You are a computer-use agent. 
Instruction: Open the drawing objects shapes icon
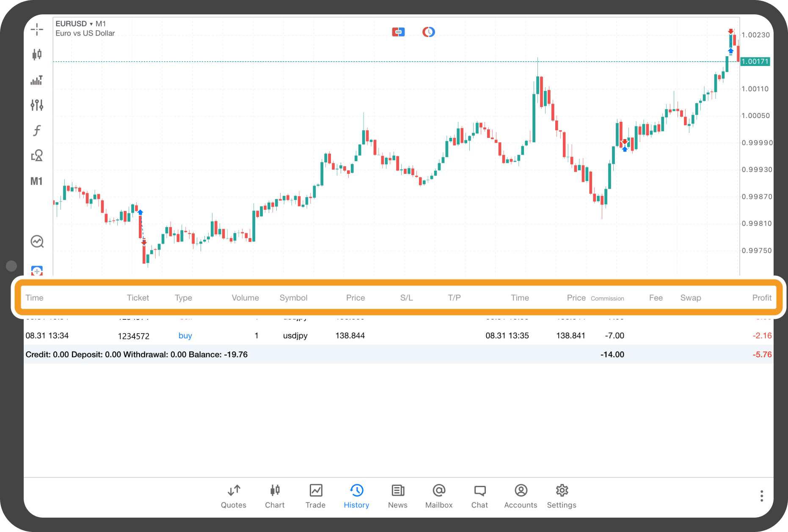click(x=37, y=156)
